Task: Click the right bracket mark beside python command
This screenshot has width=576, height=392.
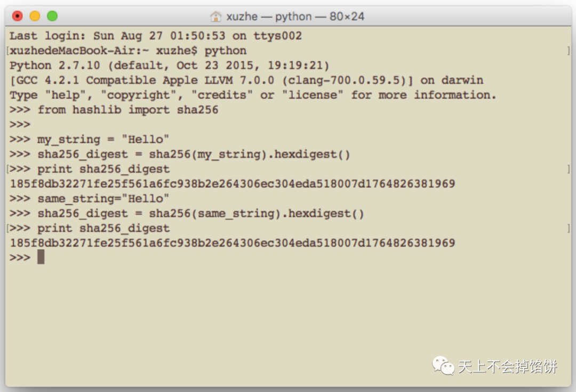Action: coord(569,51)
